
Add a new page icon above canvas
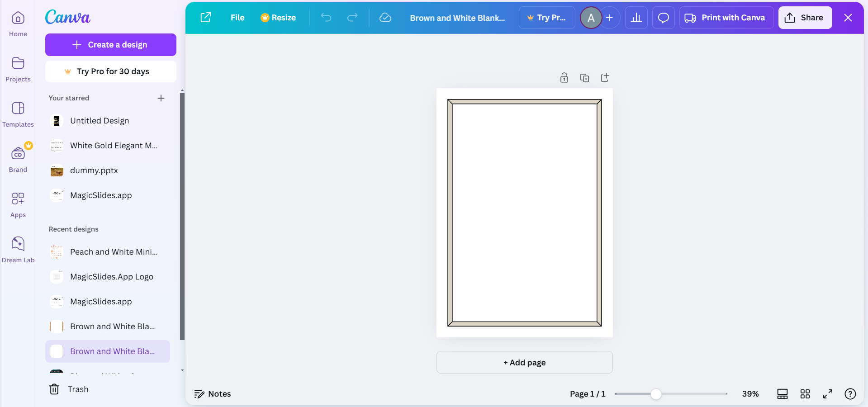pos(605,78)
